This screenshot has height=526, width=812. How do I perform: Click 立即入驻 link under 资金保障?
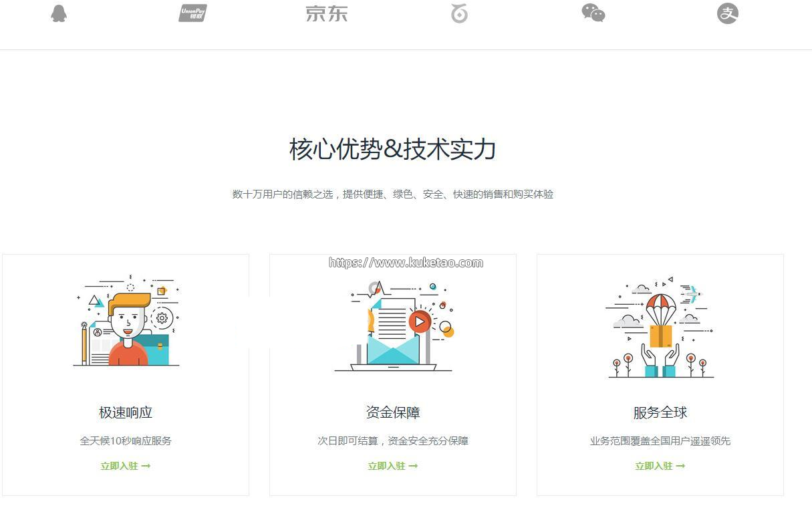pos(393,466)
